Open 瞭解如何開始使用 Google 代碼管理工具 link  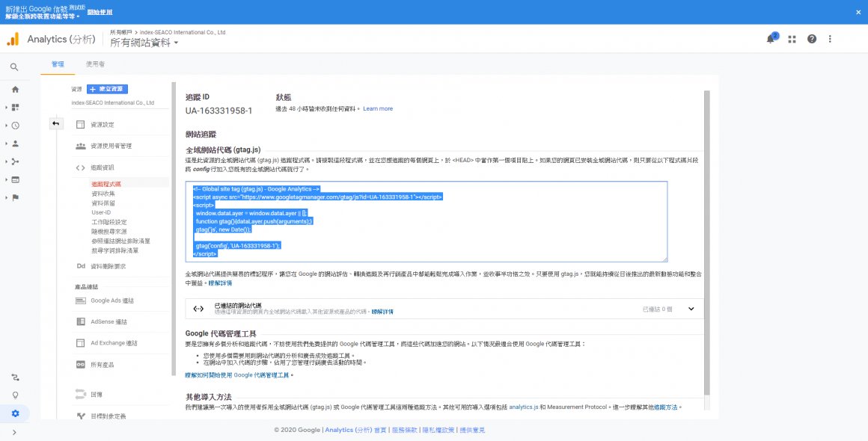237,375
